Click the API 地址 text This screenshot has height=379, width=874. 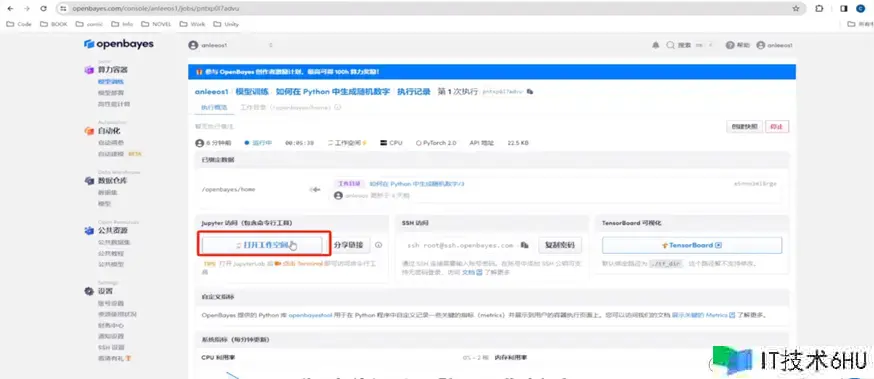482,143
